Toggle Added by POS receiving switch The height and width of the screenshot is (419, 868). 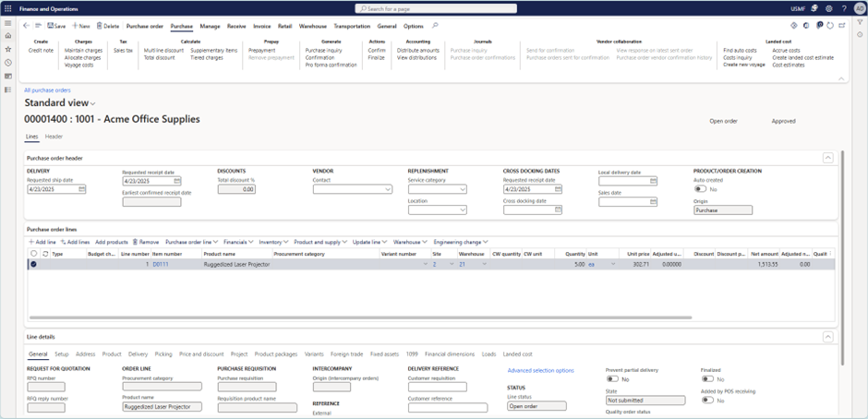[x=707, y=401]
